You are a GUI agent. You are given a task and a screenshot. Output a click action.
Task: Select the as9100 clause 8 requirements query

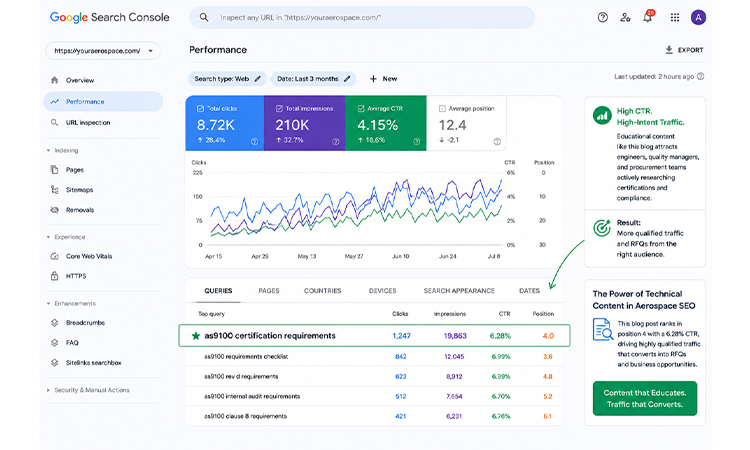click(245, 416)
